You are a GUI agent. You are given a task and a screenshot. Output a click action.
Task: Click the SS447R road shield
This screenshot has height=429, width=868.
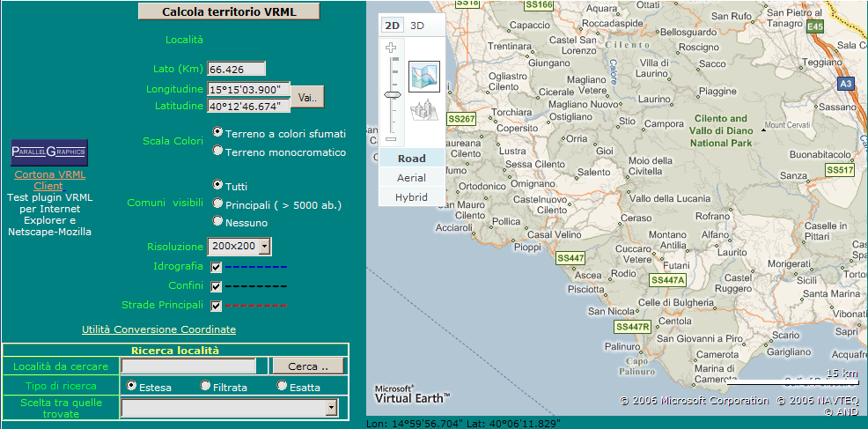(x=632, y=327)
